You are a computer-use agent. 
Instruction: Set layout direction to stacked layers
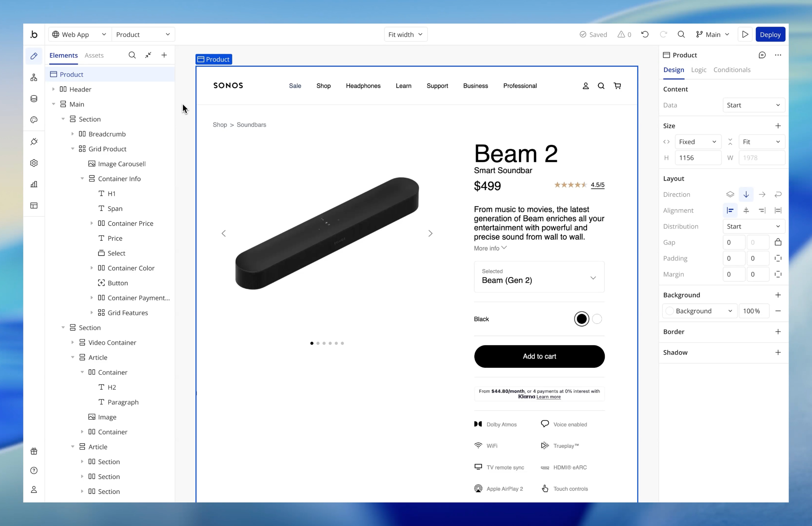(730, 194)
